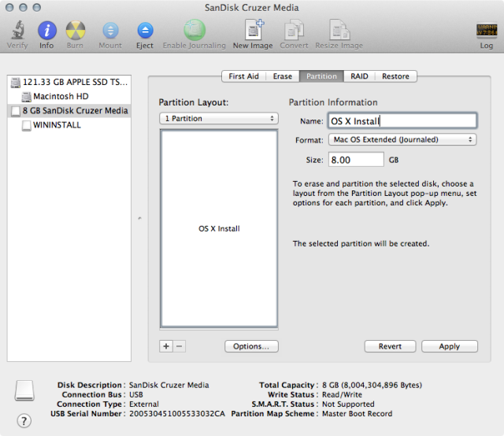
Task: Open help with the question mark button
Action: tap(24, 420)
